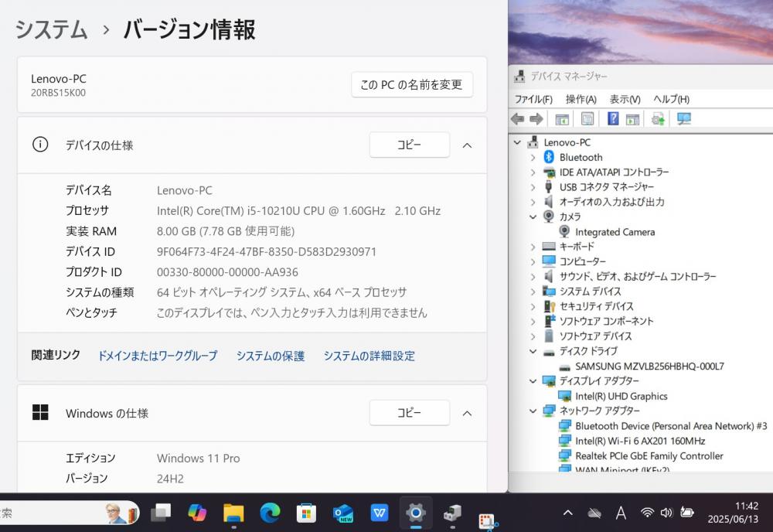This screenshot has width=773, height=532.
Task: Expand the キーボード node
Action: point(533,247)
